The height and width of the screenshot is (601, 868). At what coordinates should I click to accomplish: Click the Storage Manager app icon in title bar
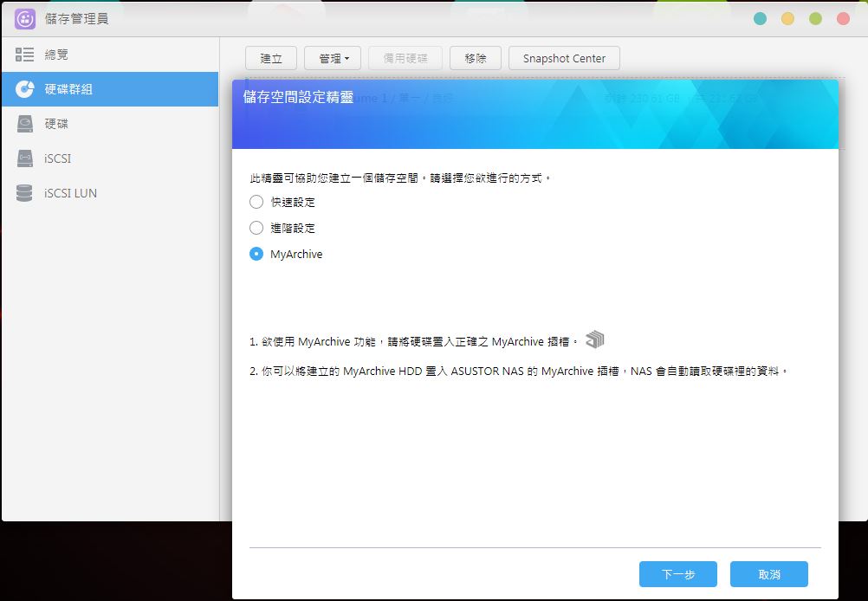(25, 19)
